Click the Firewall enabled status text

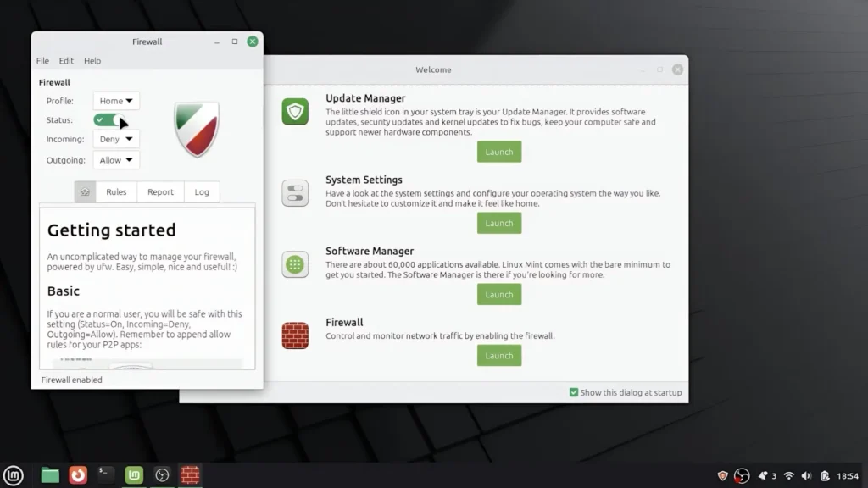[x=71, y=380]
